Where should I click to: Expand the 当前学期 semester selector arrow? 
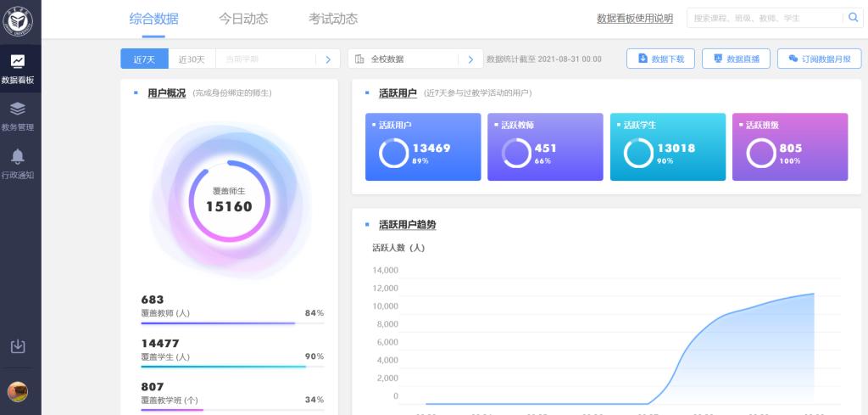tap(328, 59)
